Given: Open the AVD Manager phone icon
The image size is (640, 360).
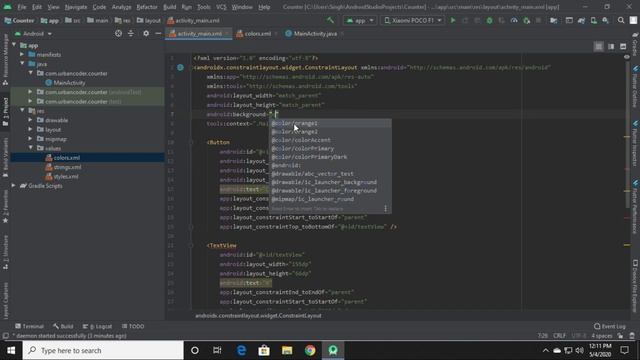Looking at the screenshot, I should click(x=593, y=20).
